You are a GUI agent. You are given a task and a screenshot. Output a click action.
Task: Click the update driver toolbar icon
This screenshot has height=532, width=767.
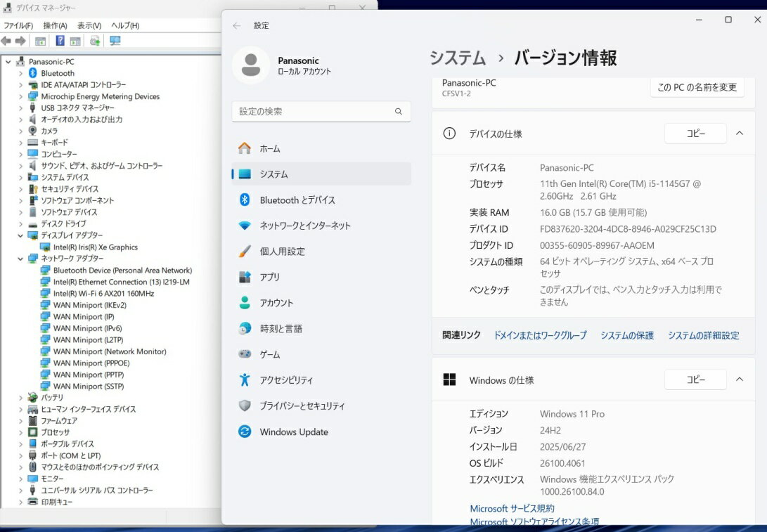tap(95, 41)
